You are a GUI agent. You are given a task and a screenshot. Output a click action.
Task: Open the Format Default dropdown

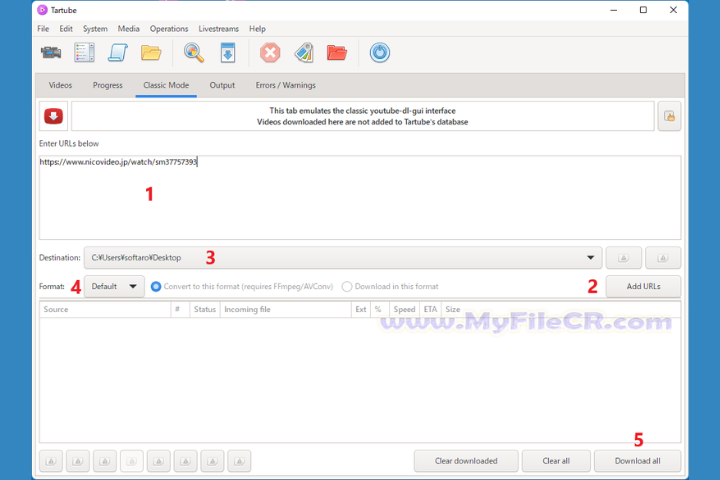pyautogui.click(x=114, y=286)
